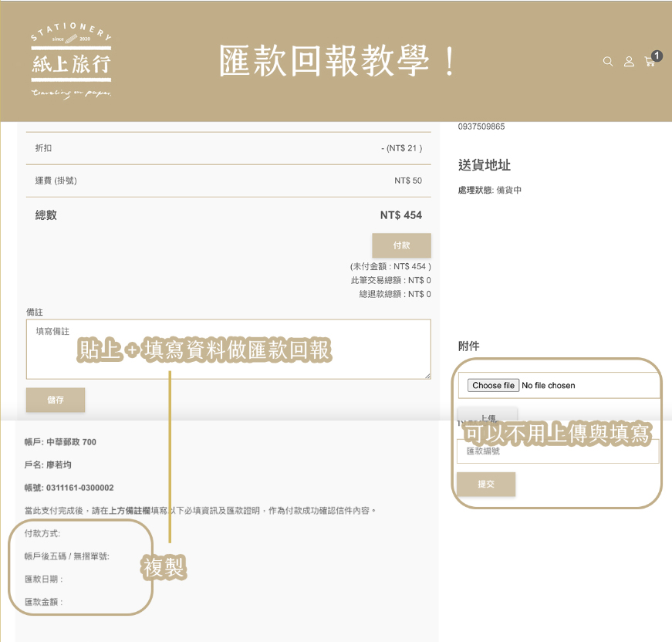Click the total amount NT$ 454
Screen dimensions: 672x642
(x=400, y=215)
